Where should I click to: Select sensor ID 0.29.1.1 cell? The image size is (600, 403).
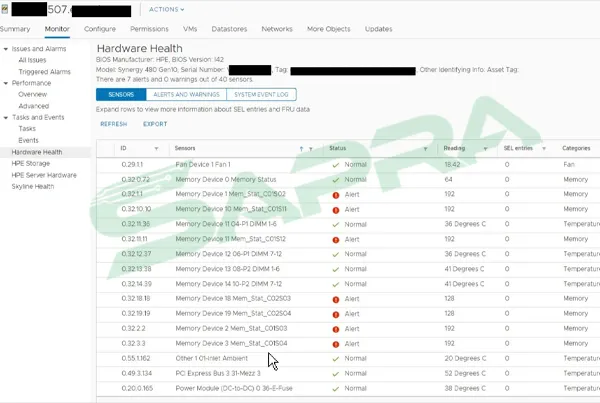(x=132, y=165)
